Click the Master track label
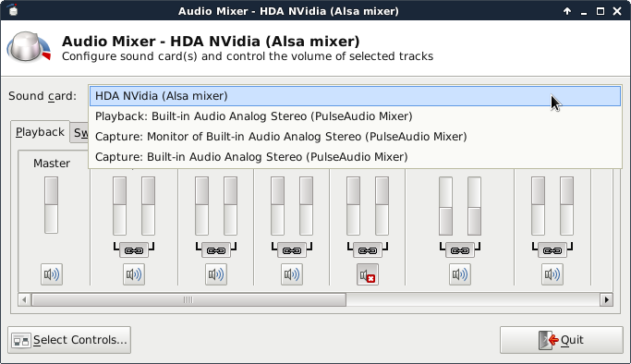The image size is (631, 364). (x=52, y=164)
